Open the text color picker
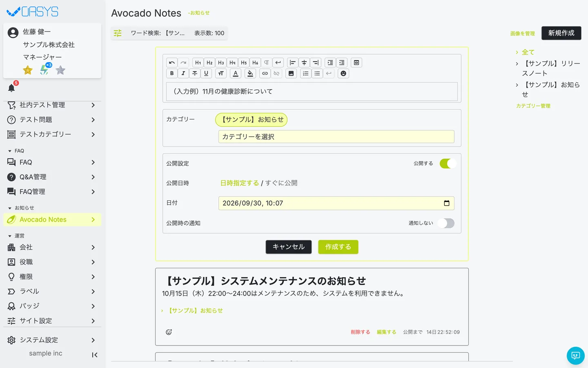The image size is (588, 368). (x=236, y=74)
